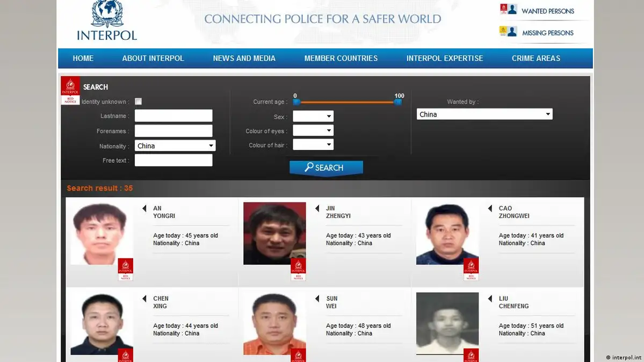Click the red notice badge under CAO ZHONGWEI photo
Image resolution: width=644 pixels, height=362 pixels.
coord(471,269)
